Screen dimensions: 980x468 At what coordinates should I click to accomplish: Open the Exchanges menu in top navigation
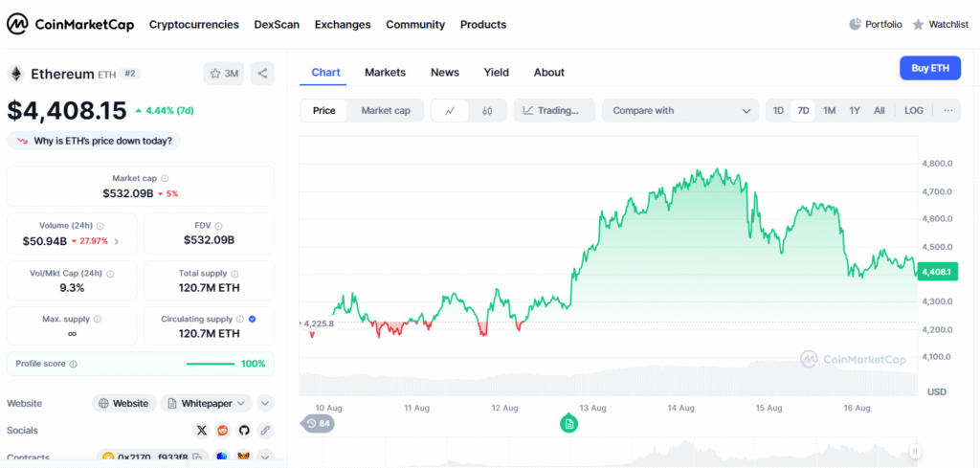pos(342,25)
